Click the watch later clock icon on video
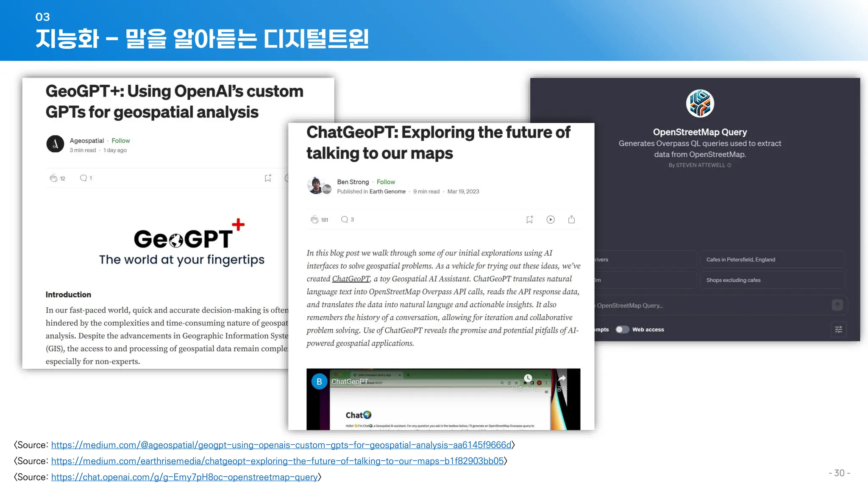 click(528, 378)
